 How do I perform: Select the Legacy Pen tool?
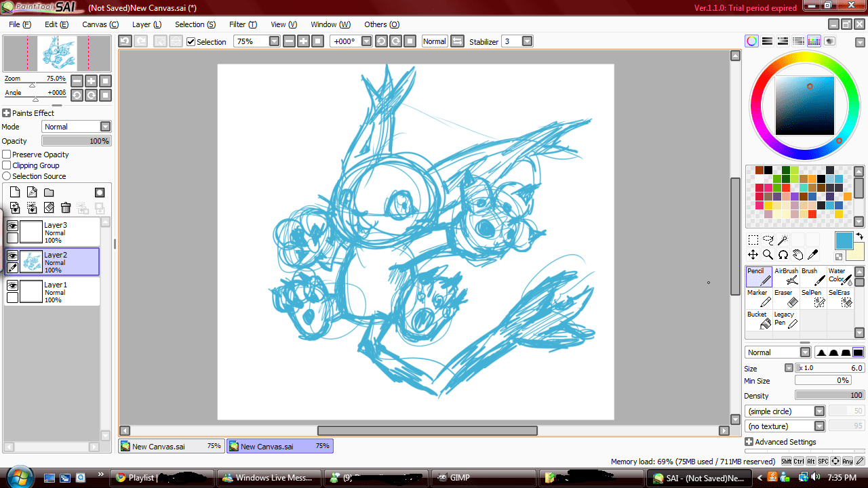point(786,320)
